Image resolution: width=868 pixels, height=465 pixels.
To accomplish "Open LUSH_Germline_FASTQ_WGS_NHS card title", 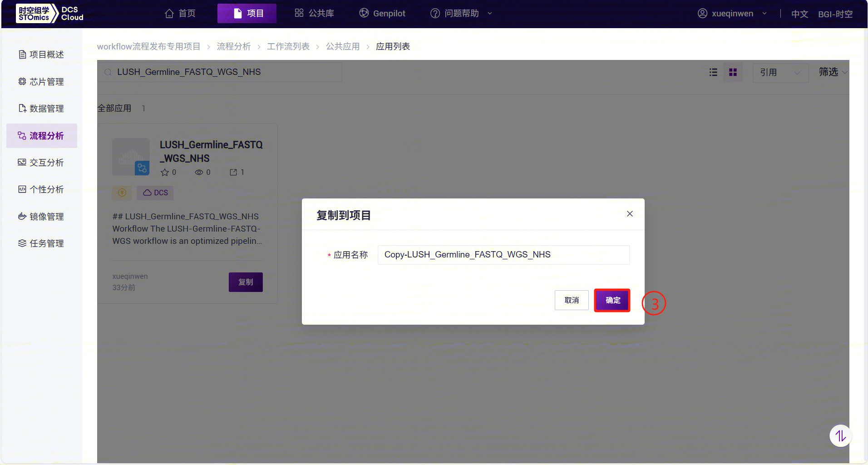I will 211,151.
